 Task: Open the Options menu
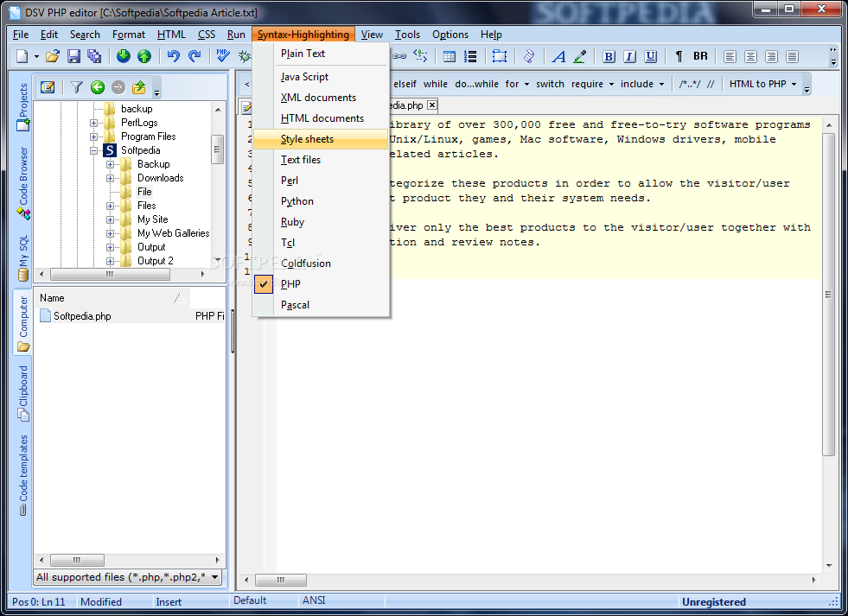click(450, 35)
